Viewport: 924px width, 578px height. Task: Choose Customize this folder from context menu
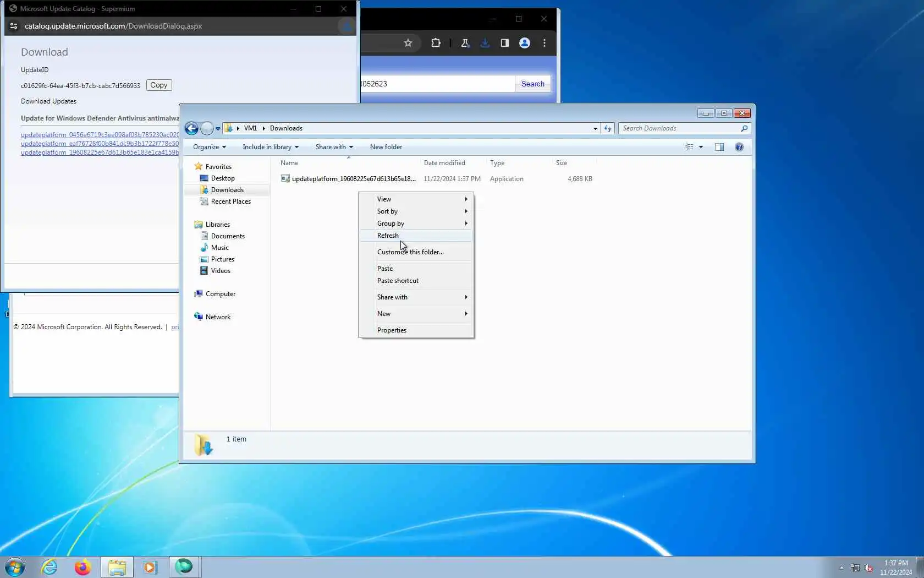point(416,252)
